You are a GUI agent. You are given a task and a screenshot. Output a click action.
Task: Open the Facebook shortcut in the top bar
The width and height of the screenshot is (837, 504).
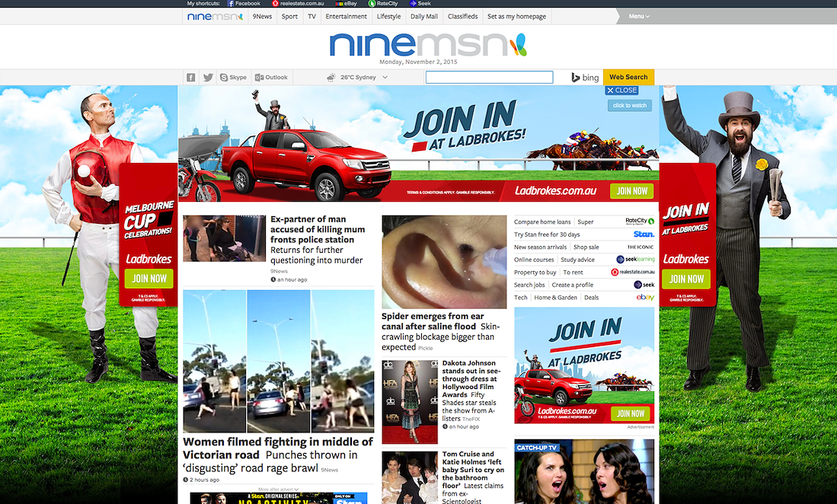coord(244,3)
